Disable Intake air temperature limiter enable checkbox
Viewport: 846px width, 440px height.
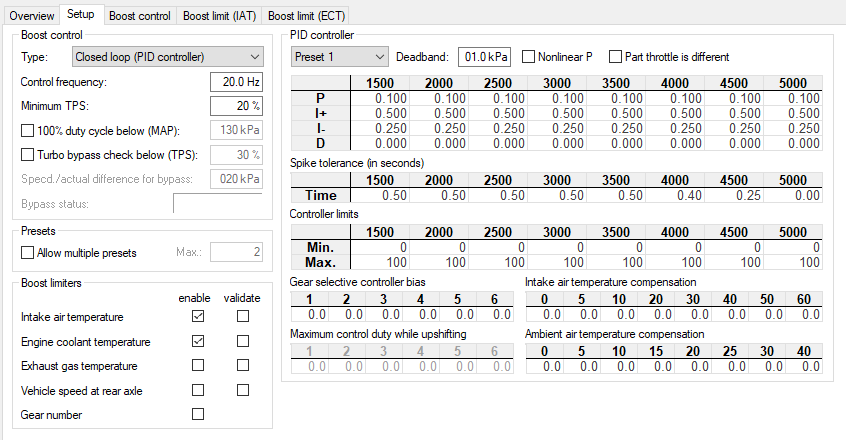[x=198, y=317]
